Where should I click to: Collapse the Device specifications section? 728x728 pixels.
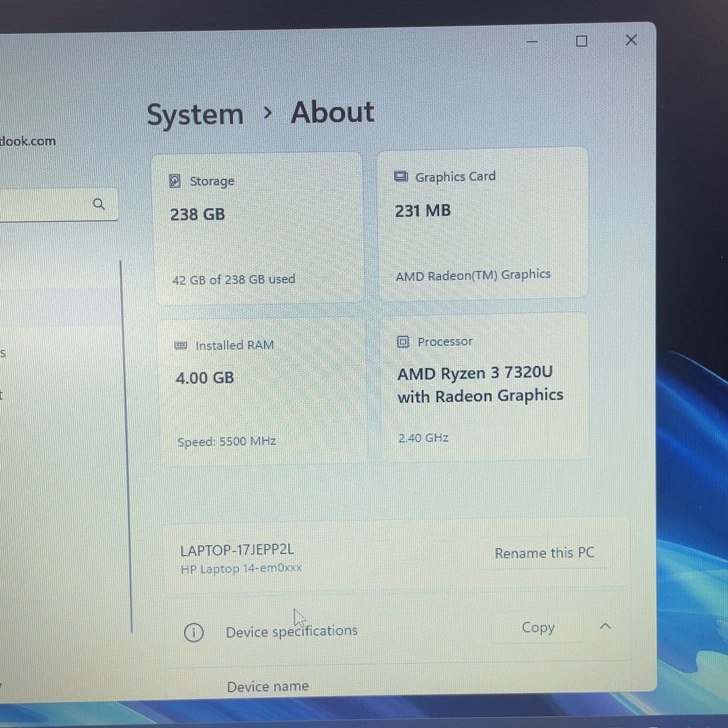pos(605,626)
